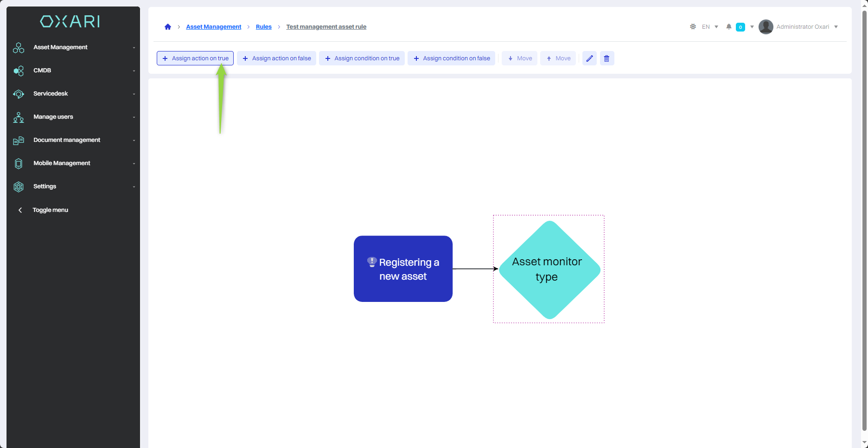This screenshot has width=868, height=448.
Task: Click Assign condition on false button
Action: 451,58
